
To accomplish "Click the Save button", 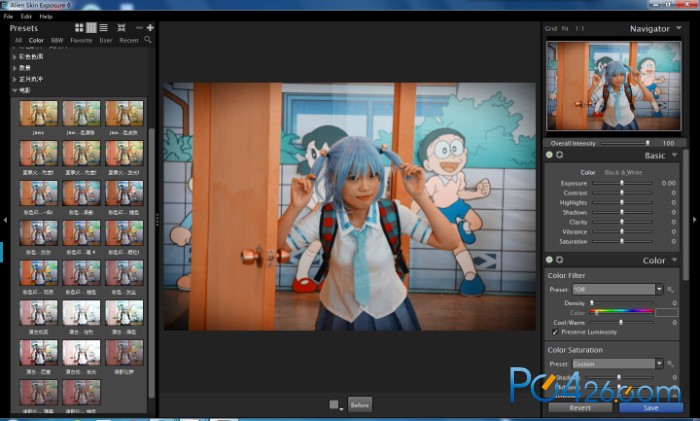I will 651,408.
